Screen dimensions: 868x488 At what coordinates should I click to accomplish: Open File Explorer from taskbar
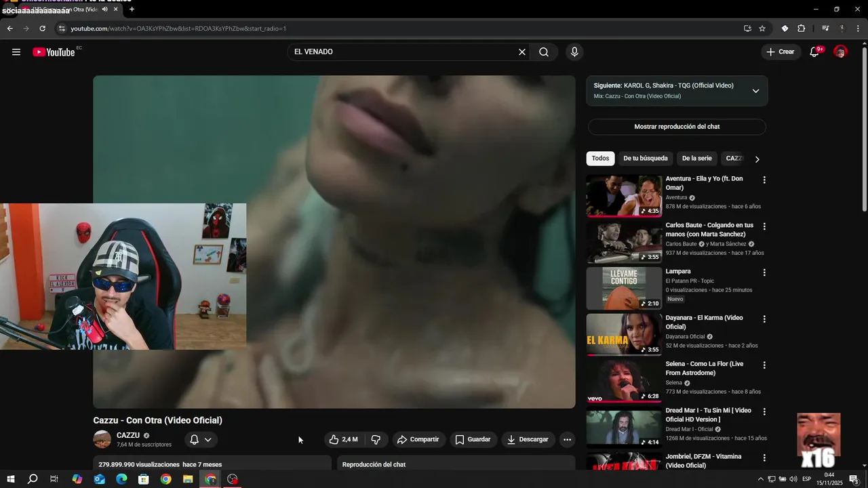(188, 479)
